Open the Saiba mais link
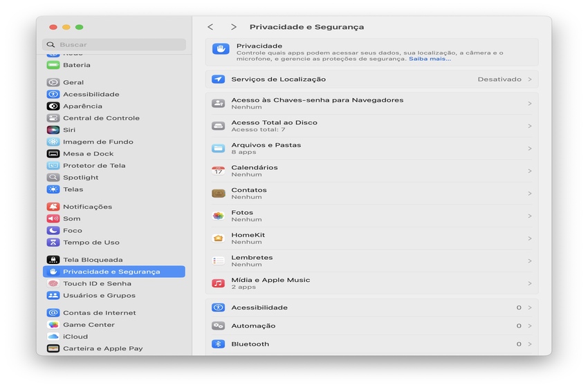 pos(430,59)
